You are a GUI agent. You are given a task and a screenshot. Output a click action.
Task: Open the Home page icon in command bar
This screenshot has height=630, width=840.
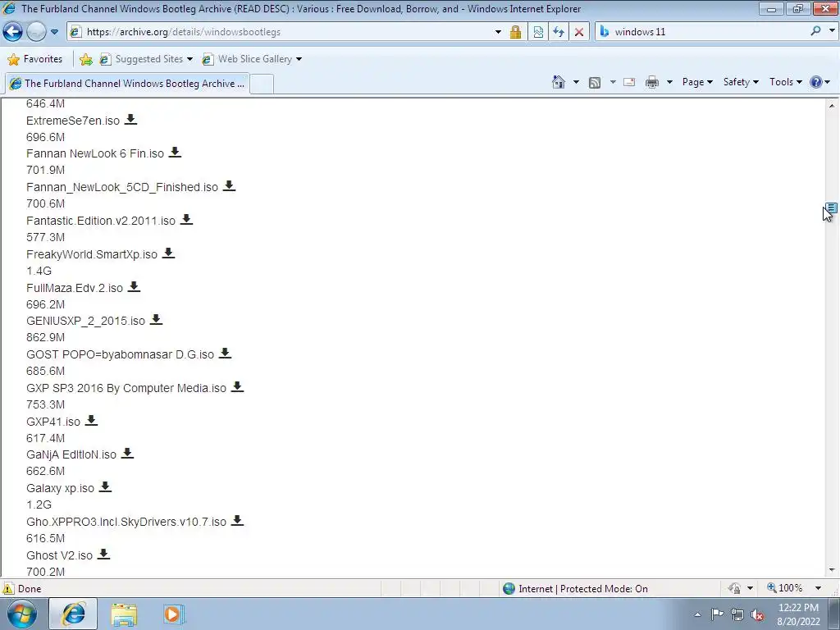(x=558, y=82)
